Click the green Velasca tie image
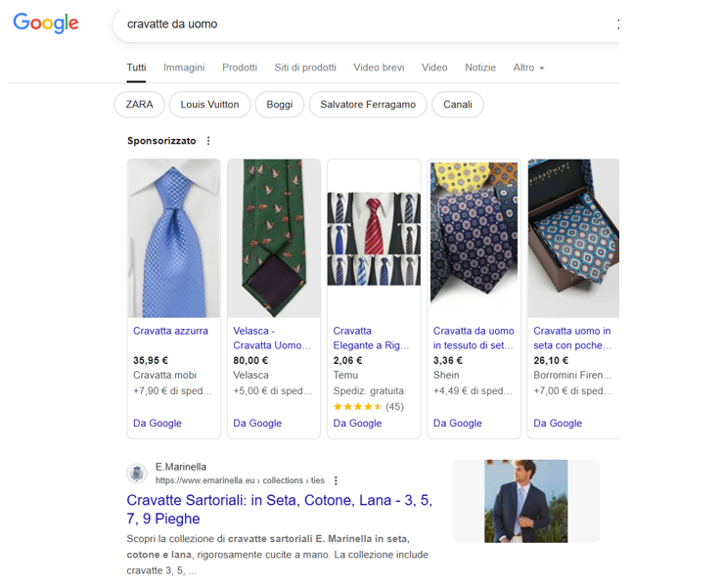Screen dimensions: 723x588 (274, 238)
